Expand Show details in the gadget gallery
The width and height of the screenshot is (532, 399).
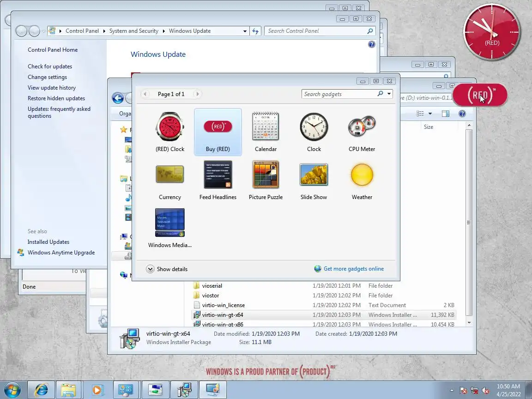pos(167,269)
